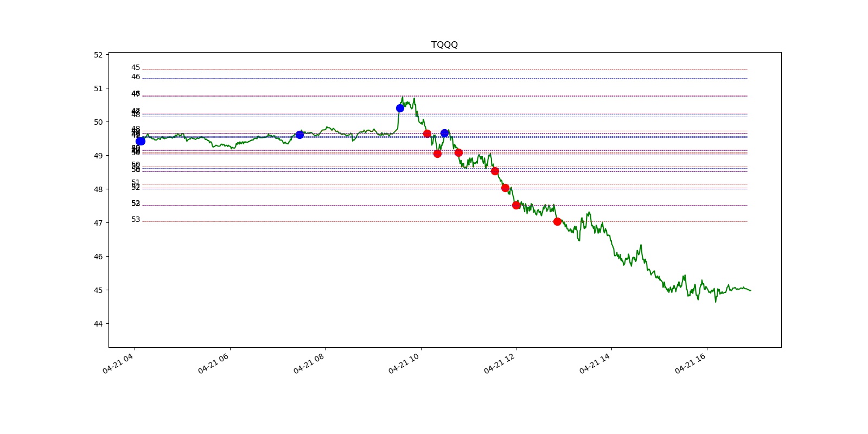868x434 pixels.
Task: Select the blue marker after 10:00 on the rebound
Action: click(444, 133)
